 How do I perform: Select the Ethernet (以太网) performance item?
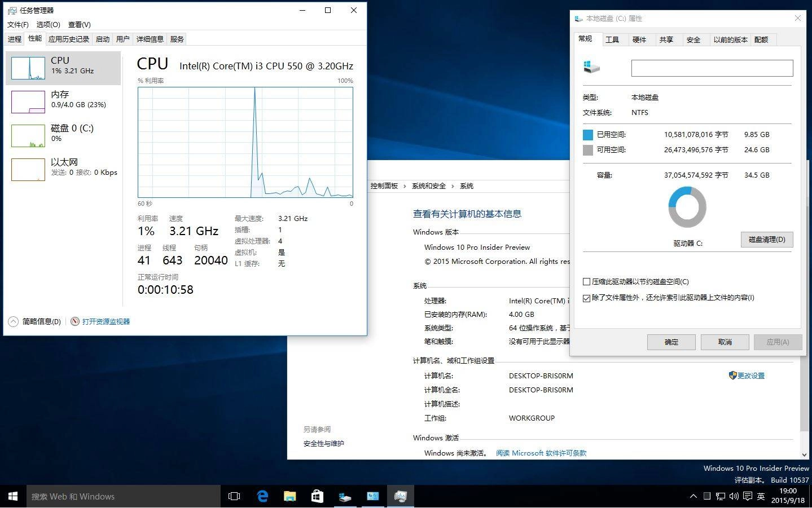[63, 169]
